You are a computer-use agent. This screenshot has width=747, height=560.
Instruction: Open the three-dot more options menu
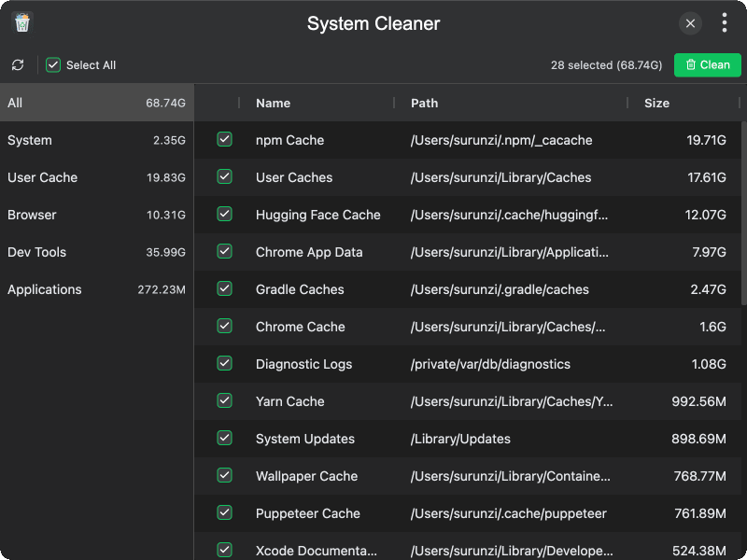coord(725,22)
